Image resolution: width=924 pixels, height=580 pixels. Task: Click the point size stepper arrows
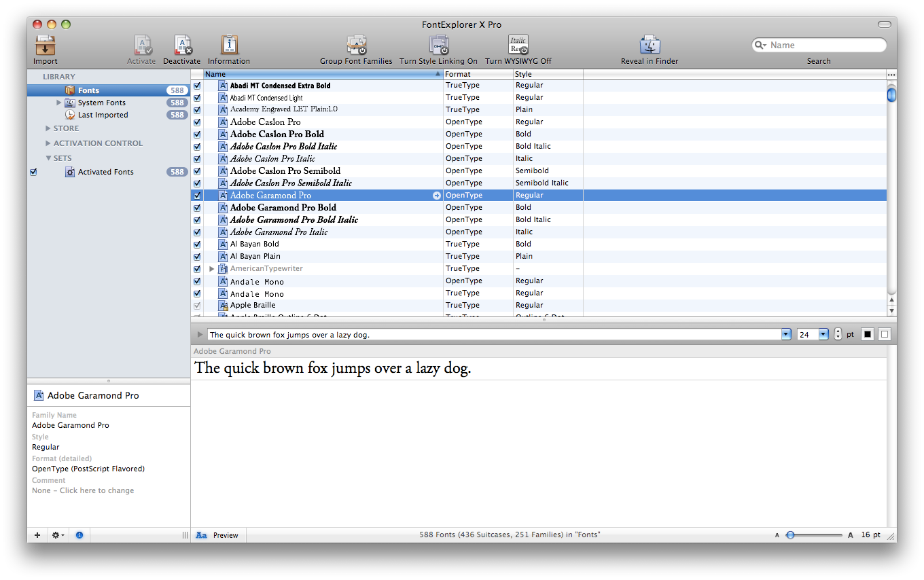(x=838, y=334)
